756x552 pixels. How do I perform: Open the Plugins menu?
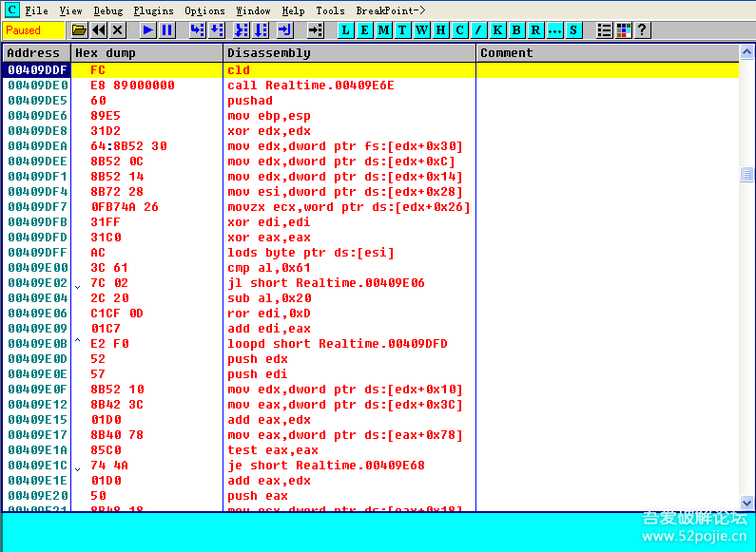pos(153,10)
